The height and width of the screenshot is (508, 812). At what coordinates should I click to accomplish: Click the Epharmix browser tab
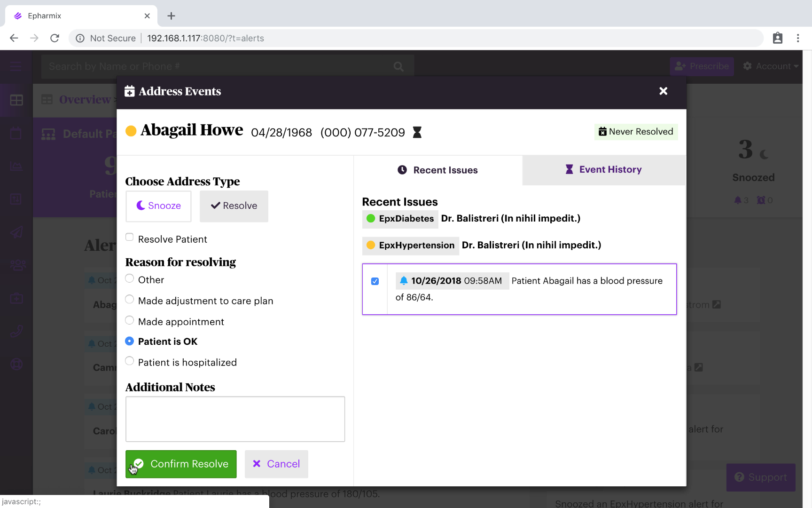[81, 16]
